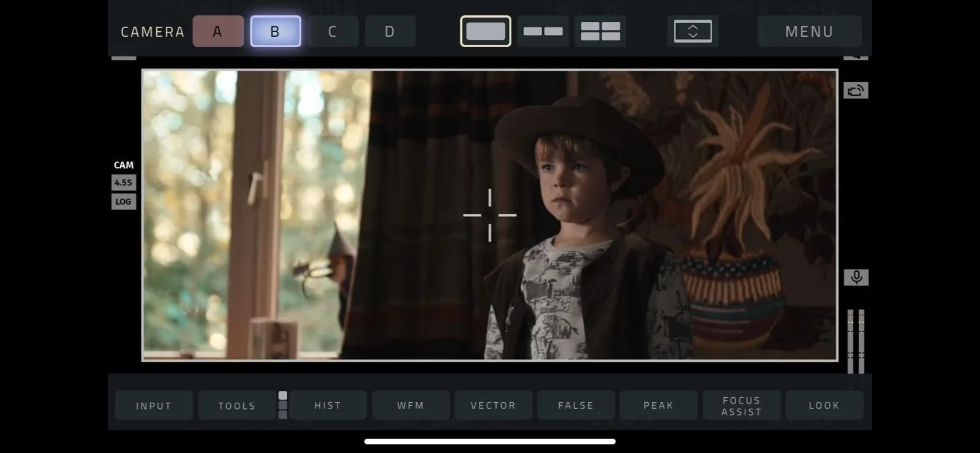Screen dimensions: 980x453
Task: Switch to camera C
Action: [333, 31]
